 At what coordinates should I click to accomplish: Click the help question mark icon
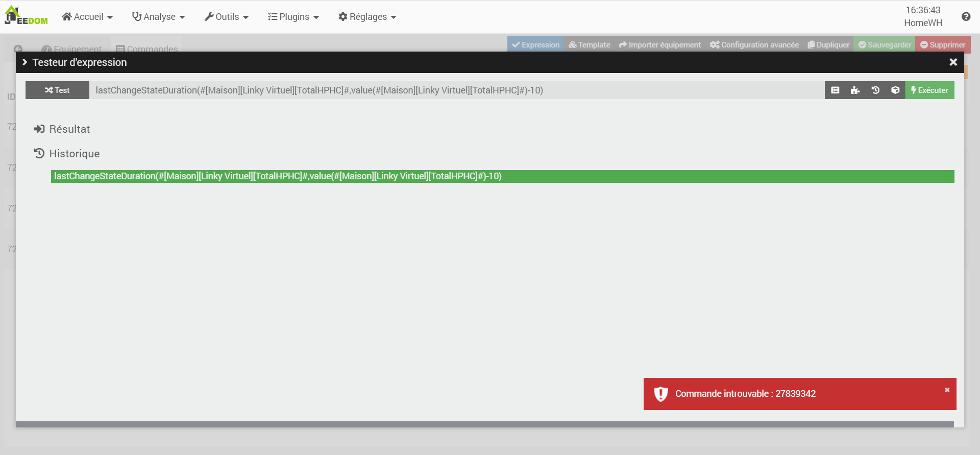[x=966, y=17]
